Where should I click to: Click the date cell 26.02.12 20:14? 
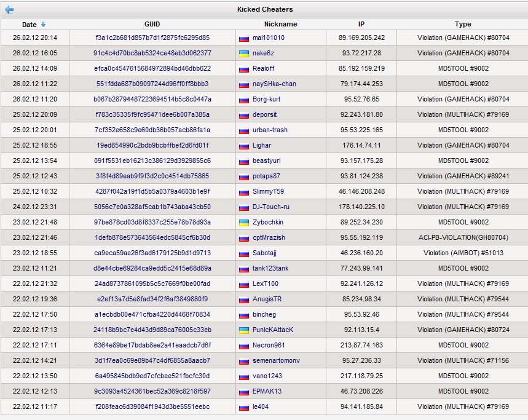(35, 38)
